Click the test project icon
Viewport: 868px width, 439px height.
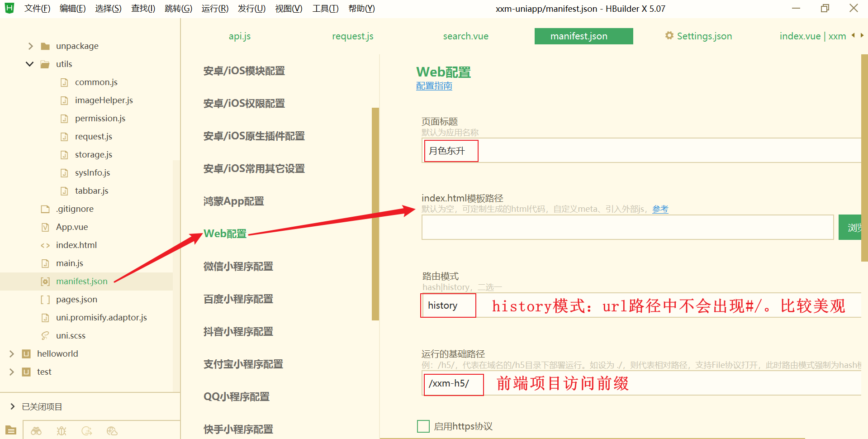point(26,372)
